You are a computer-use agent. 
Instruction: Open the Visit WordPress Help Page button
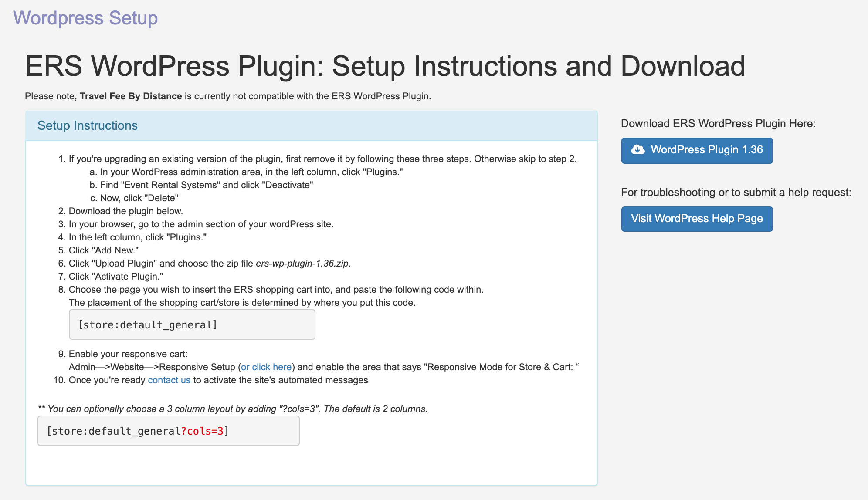pos(696,219)
